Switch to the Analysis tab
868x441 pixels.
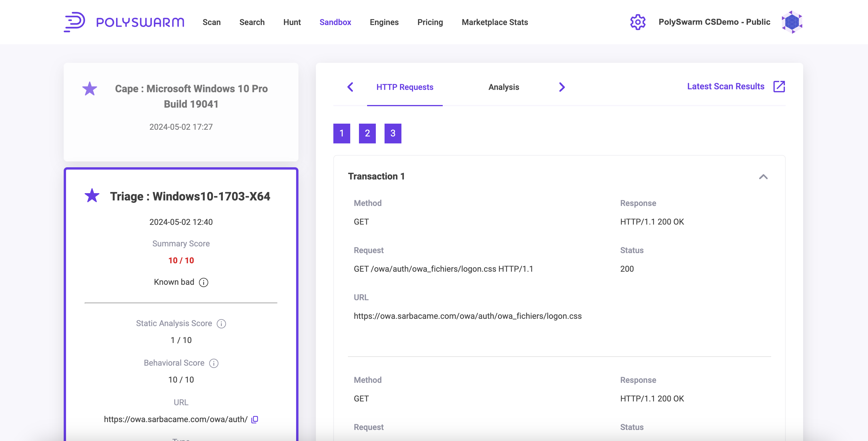click(x=504, y=87)
